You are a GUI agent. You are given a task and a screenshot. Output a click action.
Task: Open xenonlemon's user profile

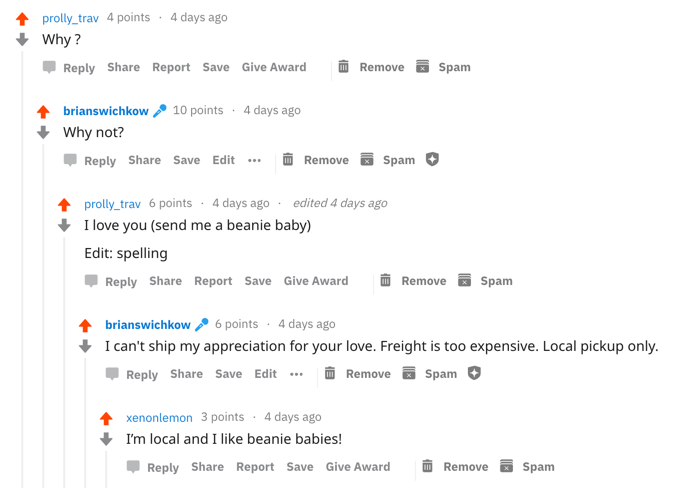pos(159,417)
